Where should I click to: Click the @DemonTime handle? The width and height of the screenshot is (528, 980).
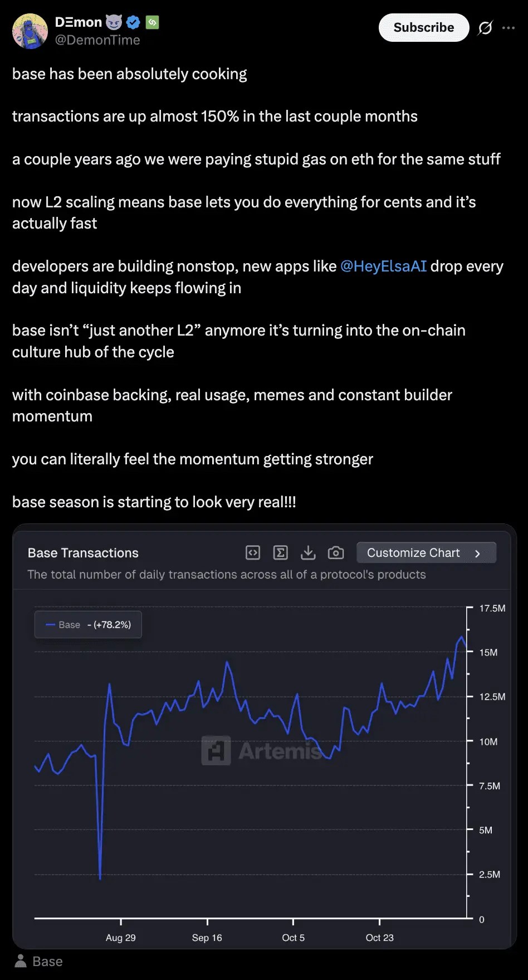[97, 40]
